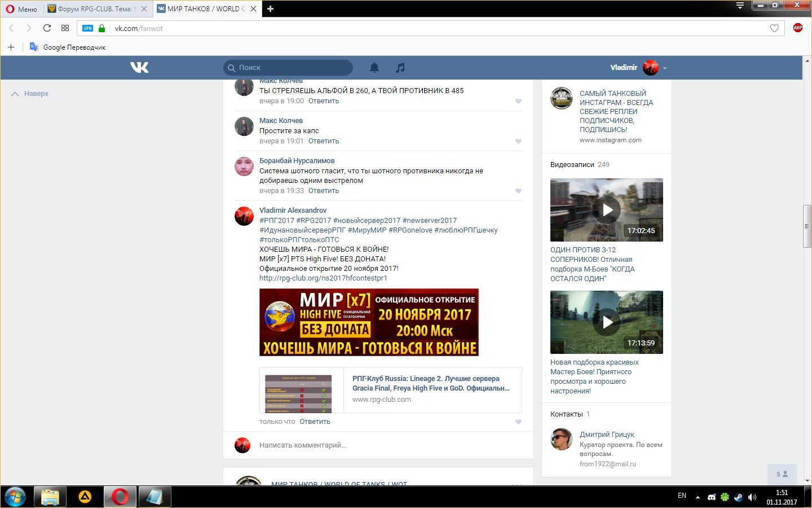Expand the Vladimir profile dropdown menu

point(664,68)
